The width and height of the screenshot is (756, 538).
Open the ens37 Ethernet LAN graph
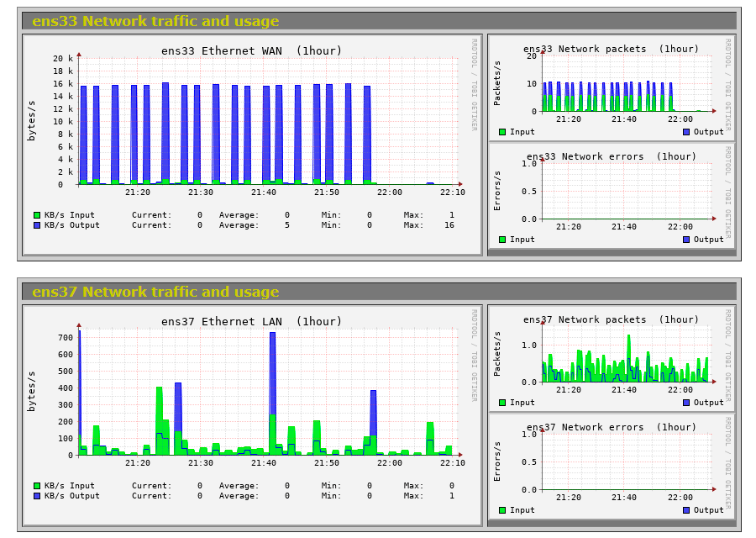(252, 415)
